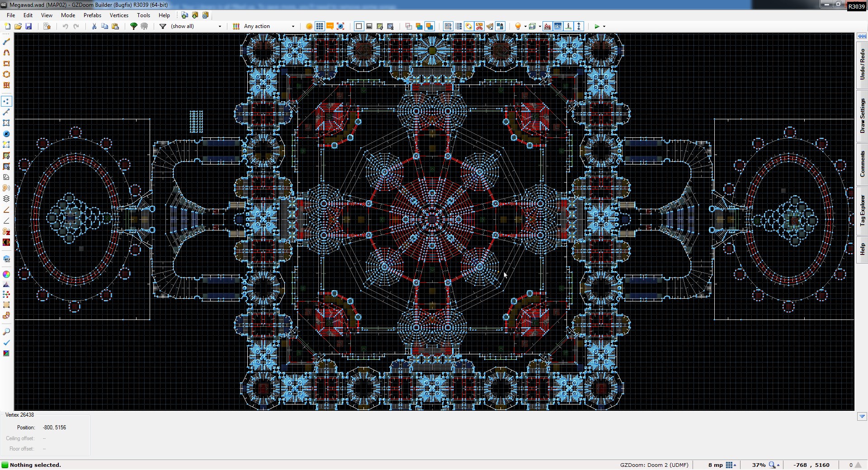Open the 'Any action' linedef filter dropdown
Viewport: 868px width, 470px height.
(x=293, y=26)
